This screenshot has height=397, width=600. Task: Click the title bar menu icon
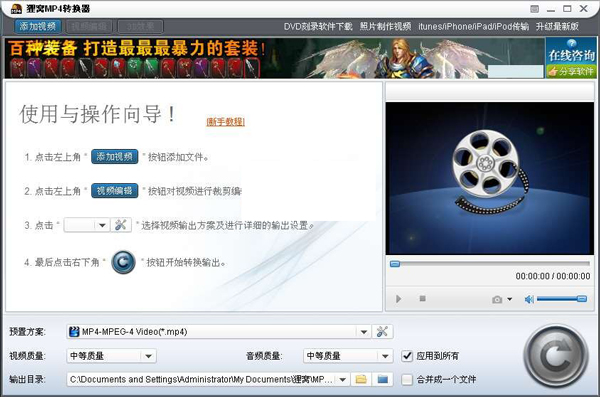535,8
